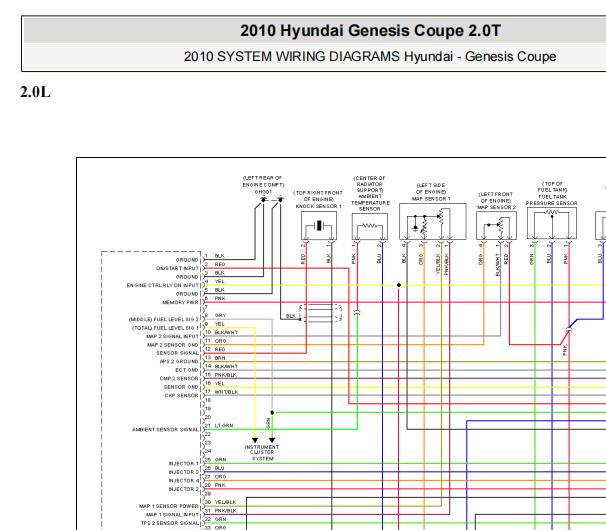Screen dimensions: 606x530
Task: Click the GH301 ground point label
Action: point(263,192)
